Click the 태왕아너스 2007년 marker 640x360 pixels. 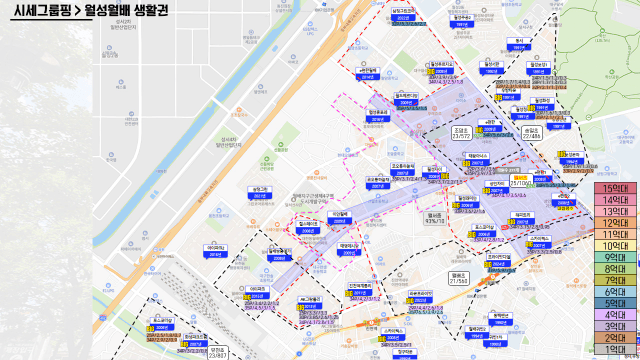click(x=478, y=160)
